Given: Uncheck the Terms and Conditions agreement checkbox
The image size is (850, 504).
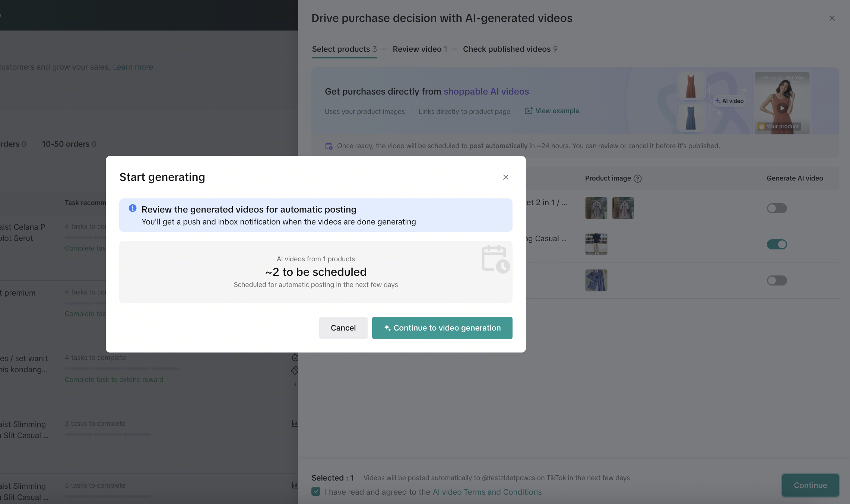Looking at the screenshot, I should click(x=316, y=492).
